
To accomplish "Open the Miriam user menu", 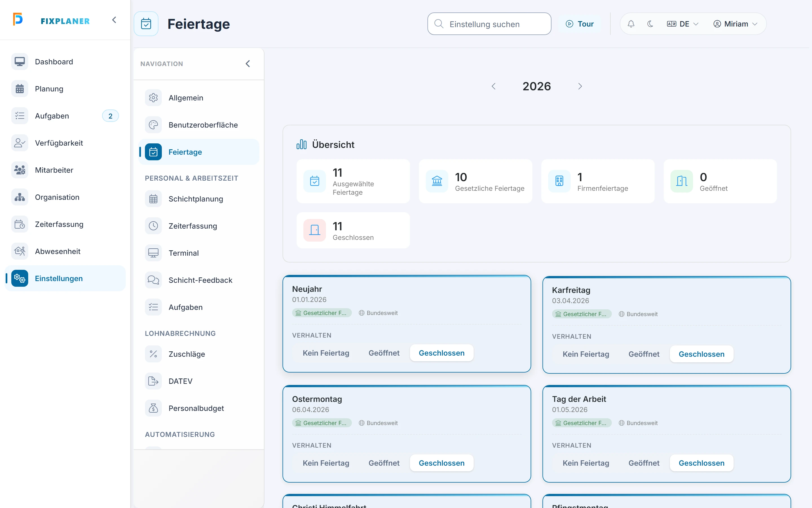I will click(x=735, y=24).
